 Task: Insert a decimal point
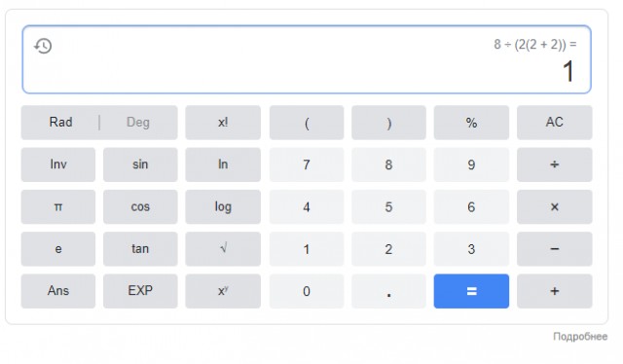click(388, 291)
